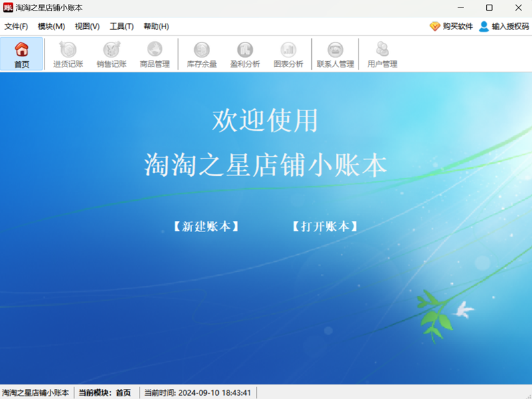
Task: Click 【打开账本】 to open an existing ledger
Action: point(324,225)
